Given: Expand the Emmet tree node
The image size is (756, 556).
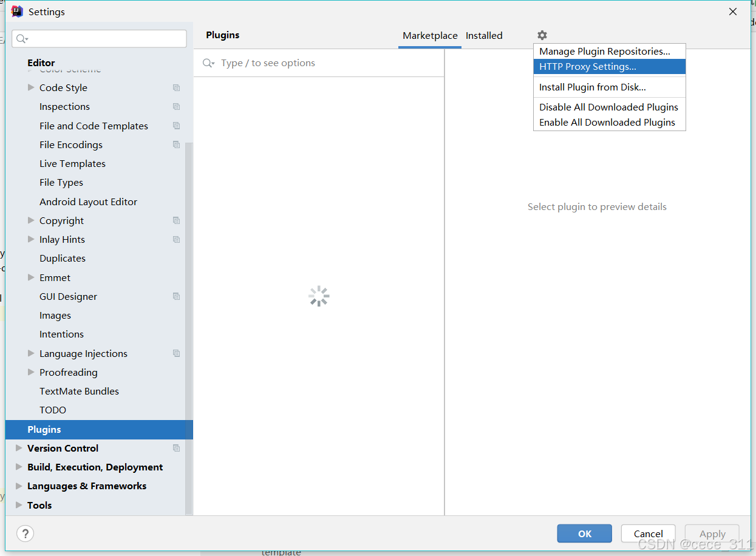Looking at the screenshot, I should [31, 277].
